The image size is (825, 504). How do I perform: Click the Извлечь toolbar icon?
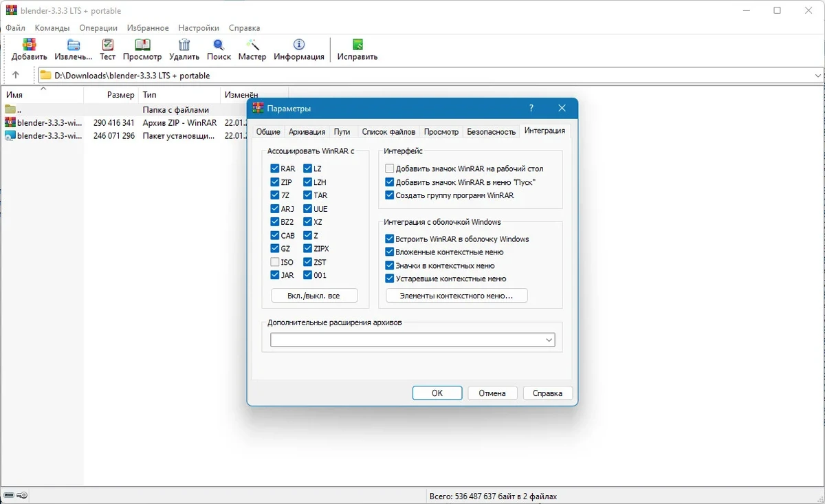[x=74, y=45]
